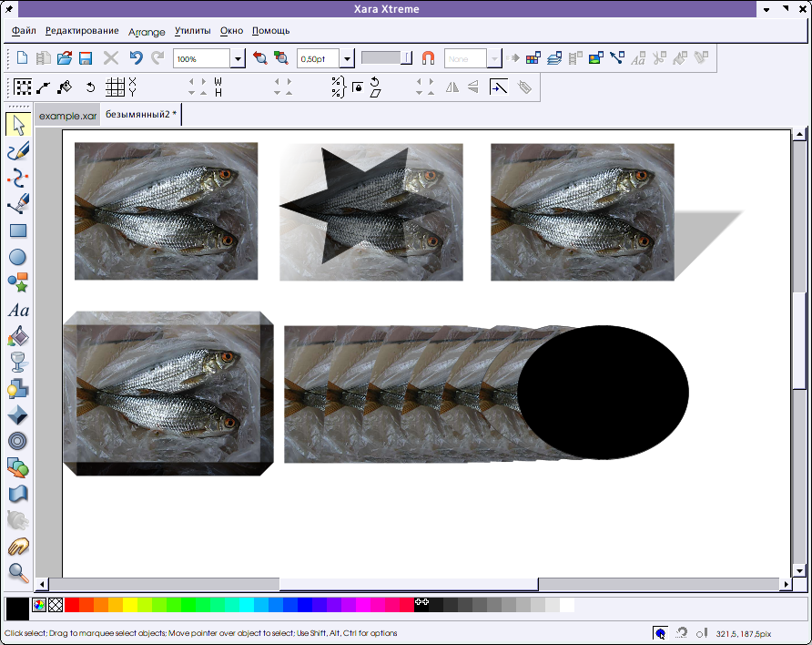Click the Undo arrow icon
This screenshot has width=812, height=645.
pyautogui.click(x=136, y=58)
